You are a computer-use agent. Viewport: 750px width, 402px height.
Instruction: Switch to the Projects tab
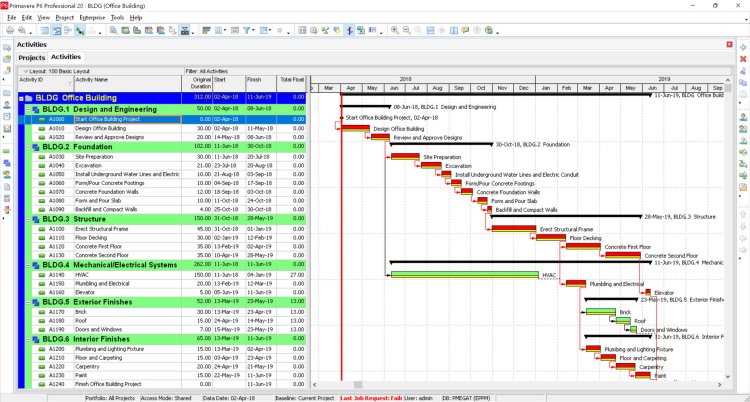point(32,58)
